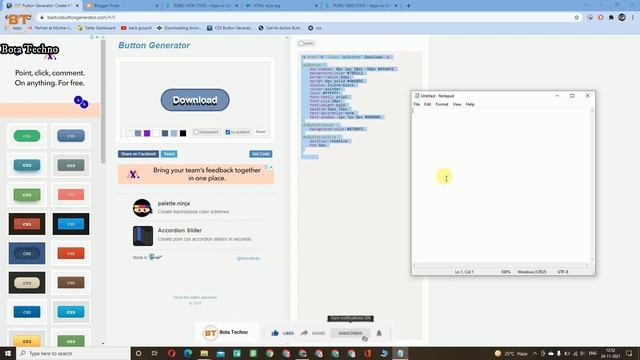Open the browser extensions puzzle icon
Image resolution: width=640 pixels, height=360 pixels.
tap(611, 18)
